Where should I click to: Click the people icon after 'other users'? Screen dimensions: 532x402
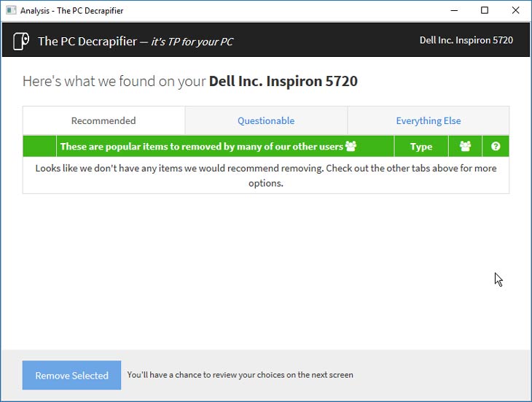click(351, 146)
